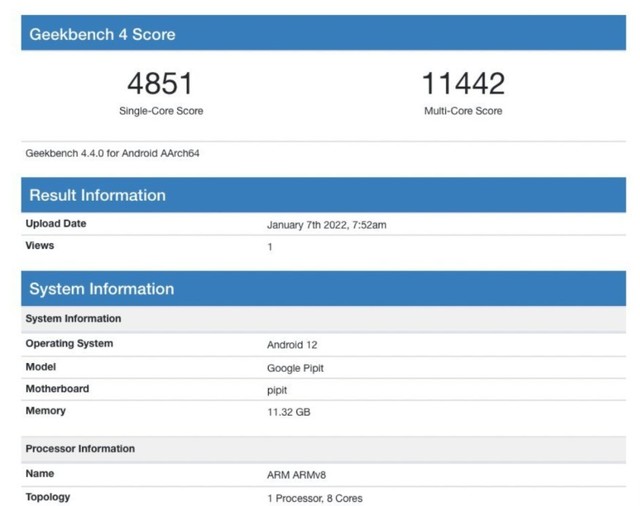640x506 pixels.
Task: Click the Single-Core Score label
Action: click(x=160, y=111)
